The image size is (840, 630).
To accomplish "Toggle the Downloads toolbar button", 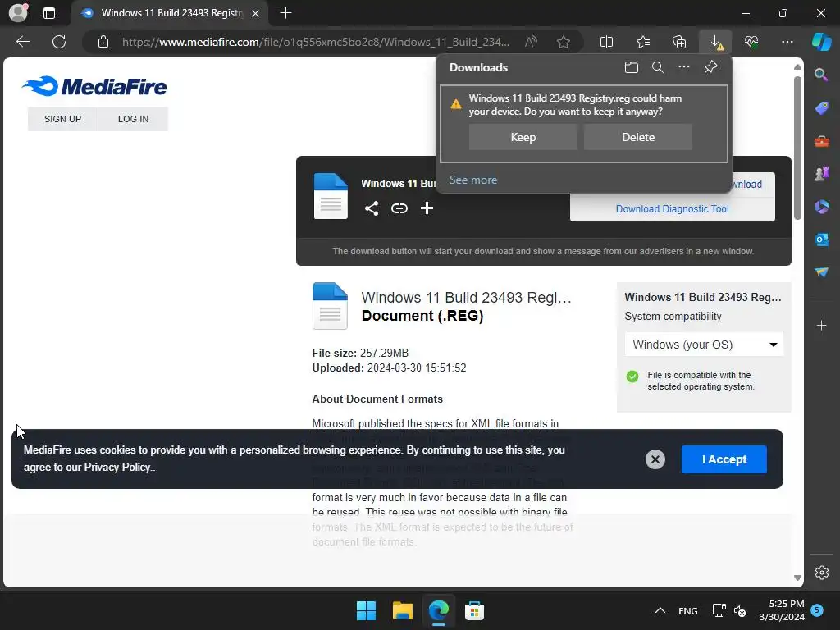I will coord(715,42).
